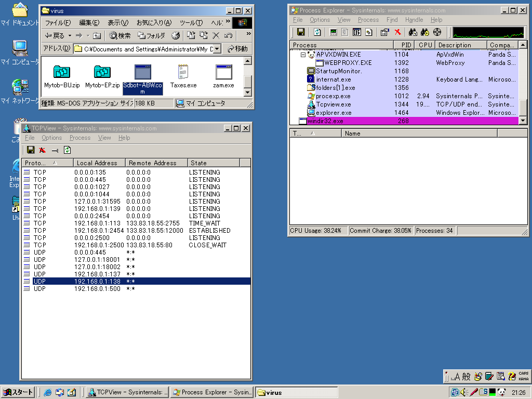This screenshot has width=532, height=399.
Task: Open the address bar dropdown in virus window
Action: point(217,49)
